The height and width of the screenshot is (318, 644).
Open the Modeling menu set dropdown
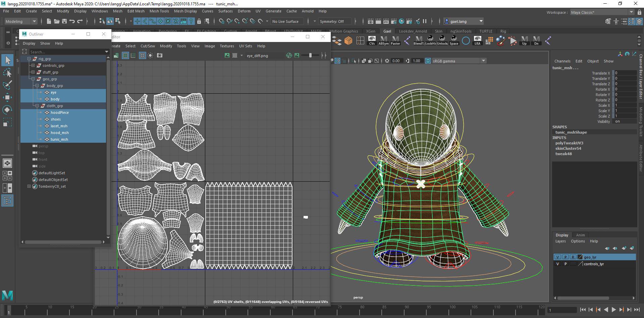pyautogui.click(x=21, y=21)
